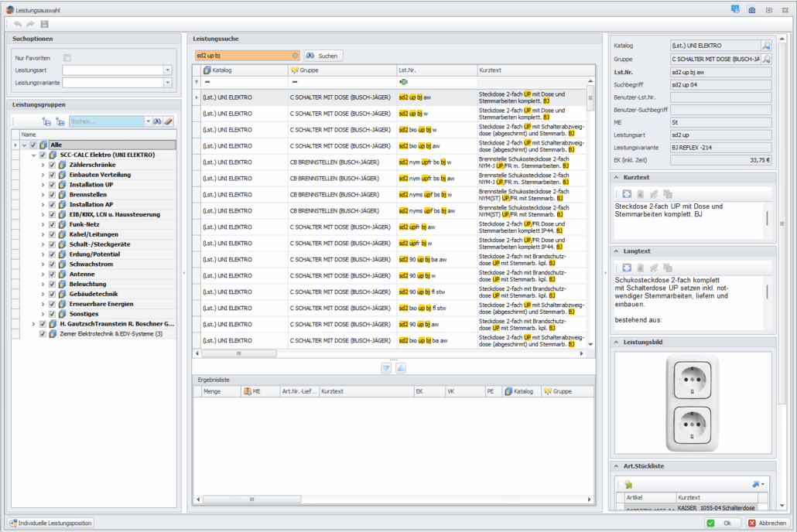Click the camera screenshot icon in the title bar
Image resolution: width=797 pixels, height=532 pixels.
tap(751, 9)
